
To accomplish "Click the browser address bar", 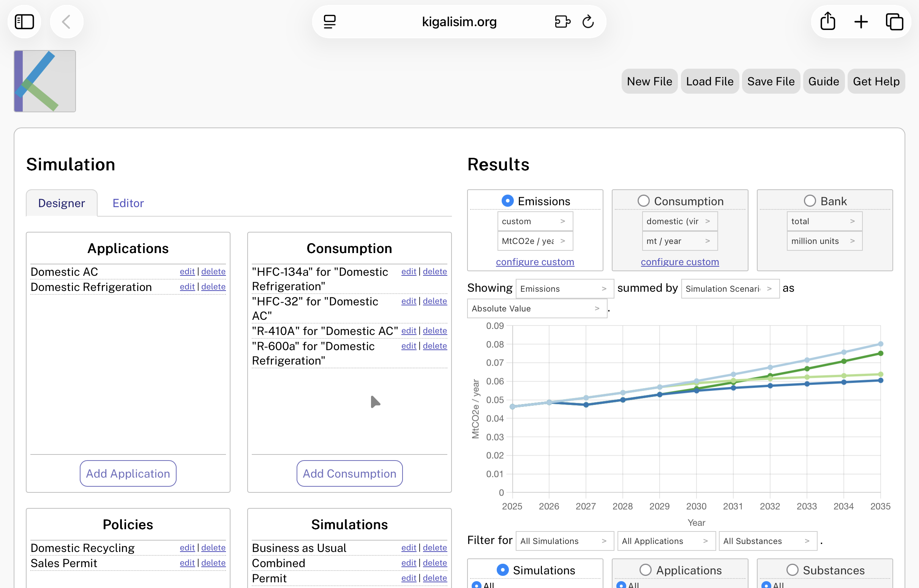I will tap(458, 22).
